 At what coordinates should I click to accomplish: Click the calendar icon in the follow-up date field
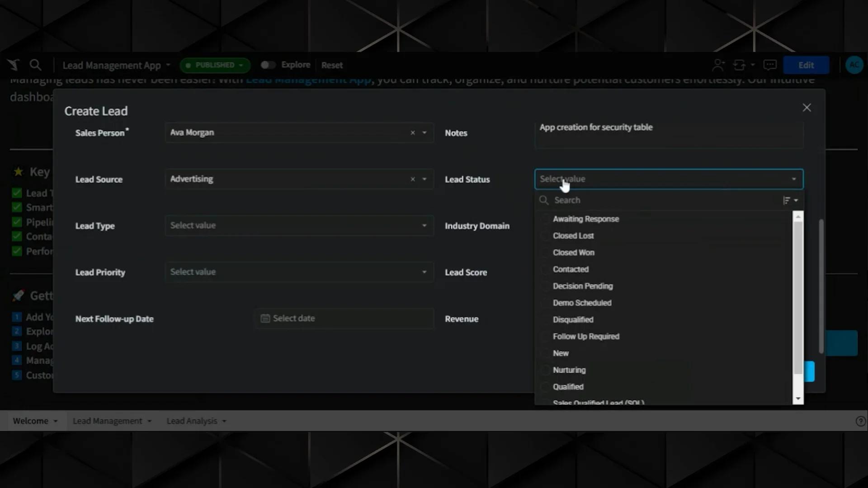tap(265, 319)
